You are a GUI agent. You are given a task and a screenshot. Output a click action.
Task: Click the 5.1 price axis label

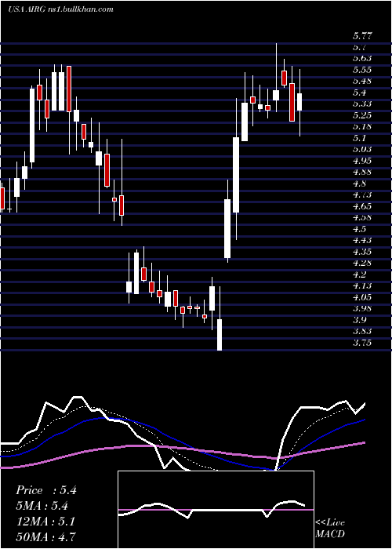pyautogui.click(x=359, y=138)
